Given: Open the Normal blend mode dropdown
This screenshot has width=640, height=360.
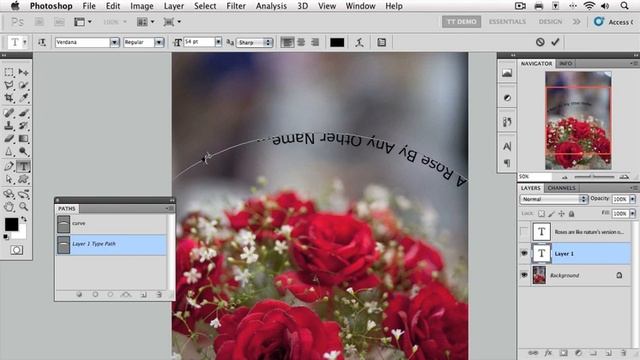Looking at the screenshot, I should (553, 199).
